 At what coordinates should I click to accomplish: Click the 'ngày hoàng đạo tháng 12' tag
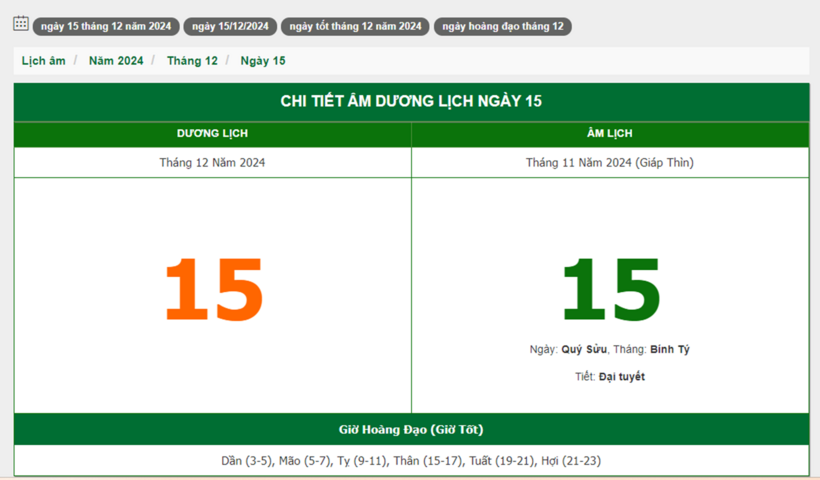[x=502, y=27]
